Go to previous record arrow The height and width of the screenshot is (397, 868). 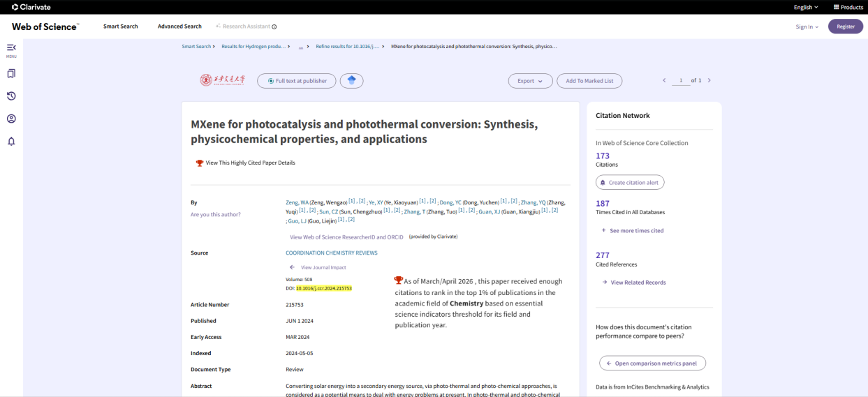click(x=664, y=80)
